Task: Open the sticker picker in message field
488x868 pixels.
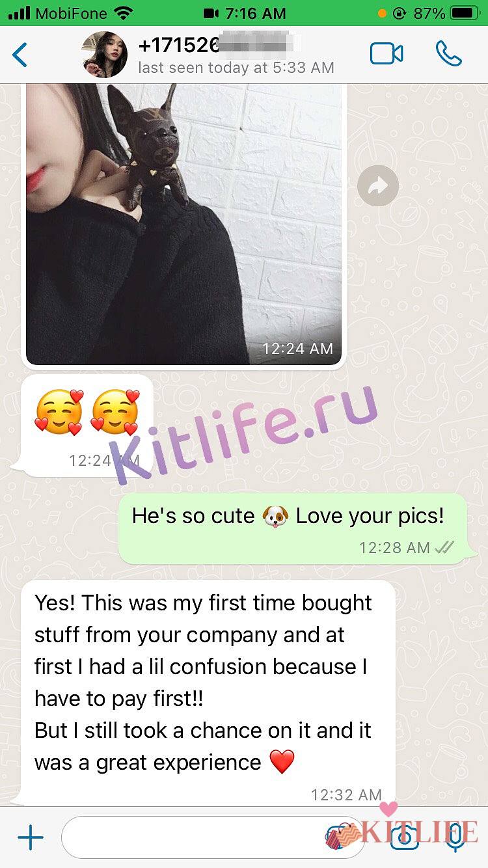Action: coord(337,837)
